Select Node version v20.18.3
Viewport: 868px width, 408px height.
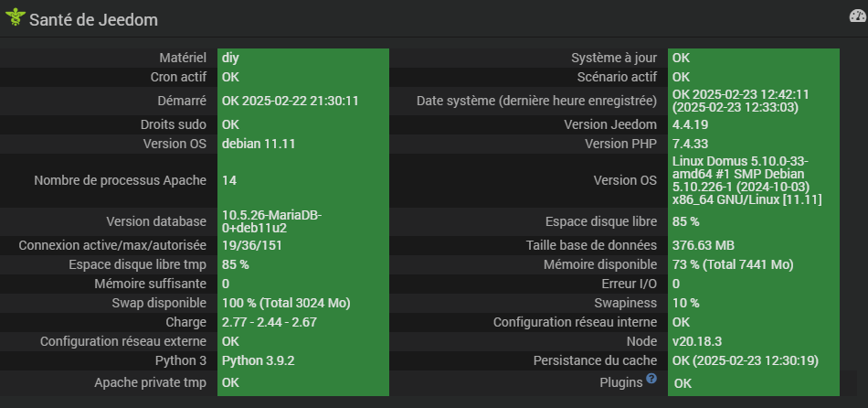point(697,341)
